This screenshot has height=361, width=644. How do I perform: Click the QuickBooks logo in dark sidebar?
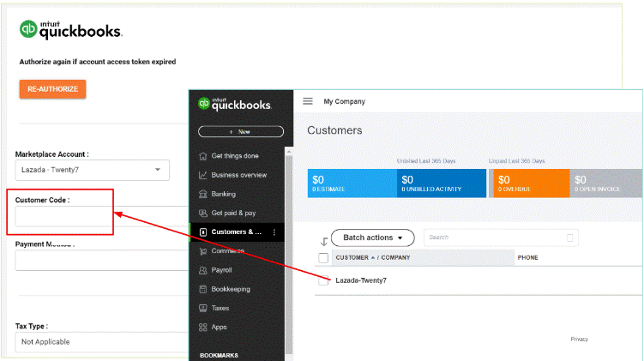pyautogui.click(x=234, y=104)
